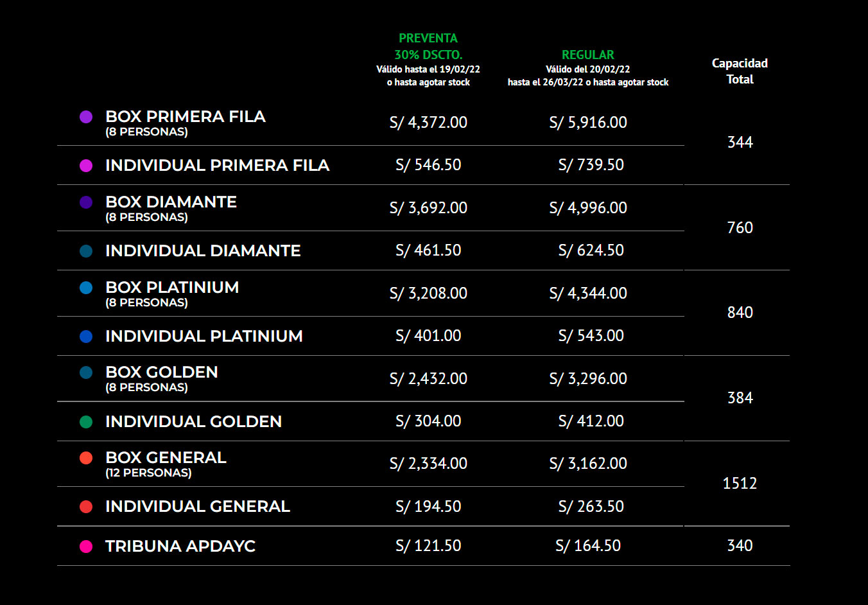The width and height of the screenshot is (868, 605).
Task: Click the dark violet BOX DIAMANTE dot
Action: point(86,202)
